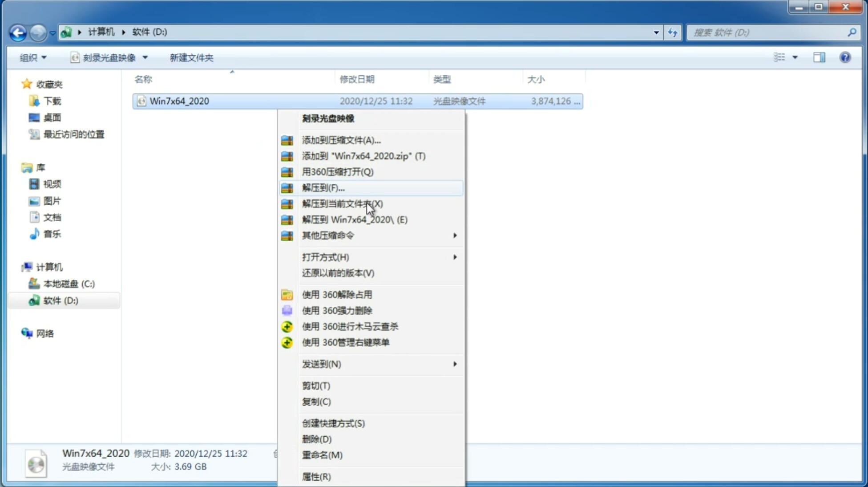Click 复制 to copy the file

pyautogui.click(x=316, y=401)
